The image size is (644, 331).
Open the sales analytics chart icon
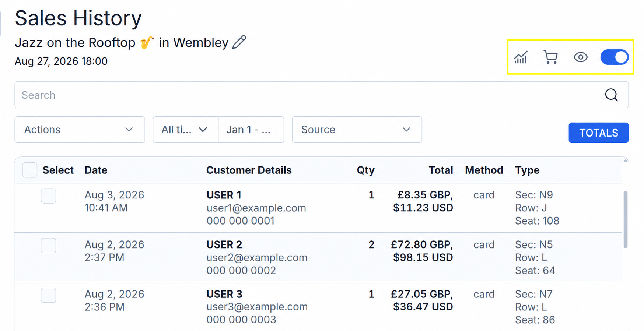tap(521, 57)
